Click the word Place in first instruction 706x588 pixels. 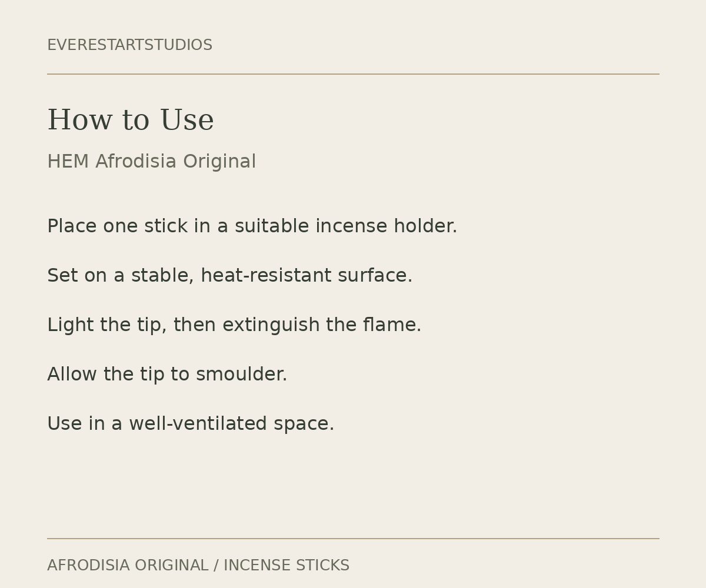tap(72, 226)
